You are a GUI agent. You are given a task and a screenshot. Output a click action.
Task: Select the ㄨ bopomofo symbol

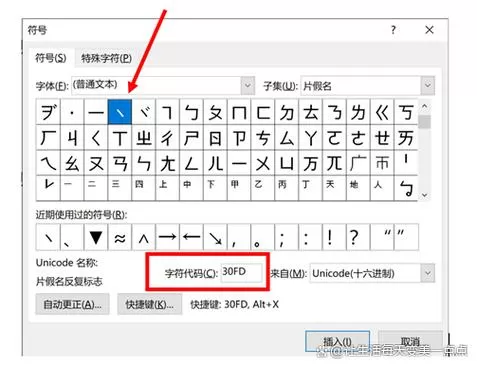(x=263, y=163)
